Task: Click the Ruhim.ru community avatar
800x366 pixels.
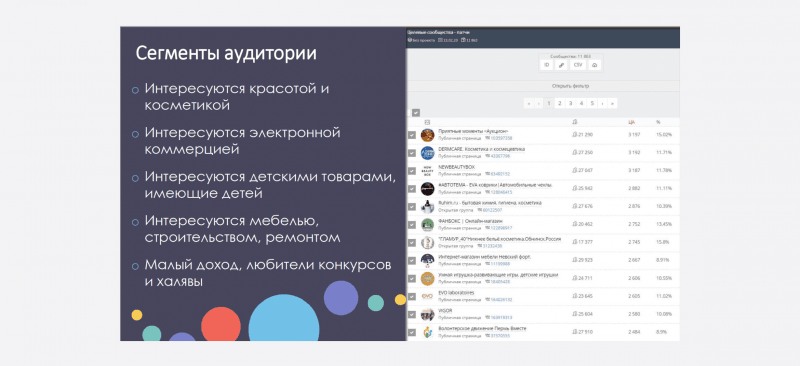Action: (428, 206)
